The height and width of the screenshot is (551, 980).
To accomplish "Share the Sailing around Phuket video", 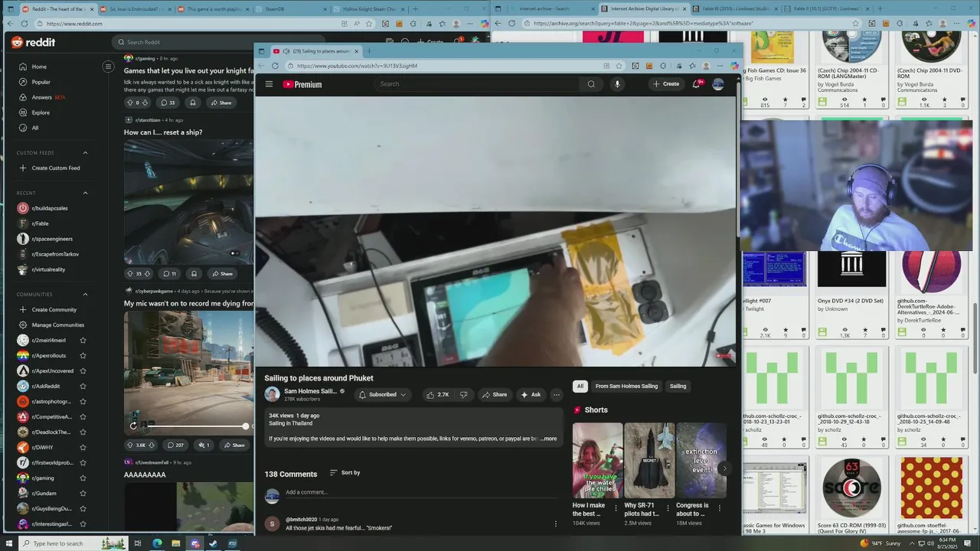I will [x=494, y=395].
